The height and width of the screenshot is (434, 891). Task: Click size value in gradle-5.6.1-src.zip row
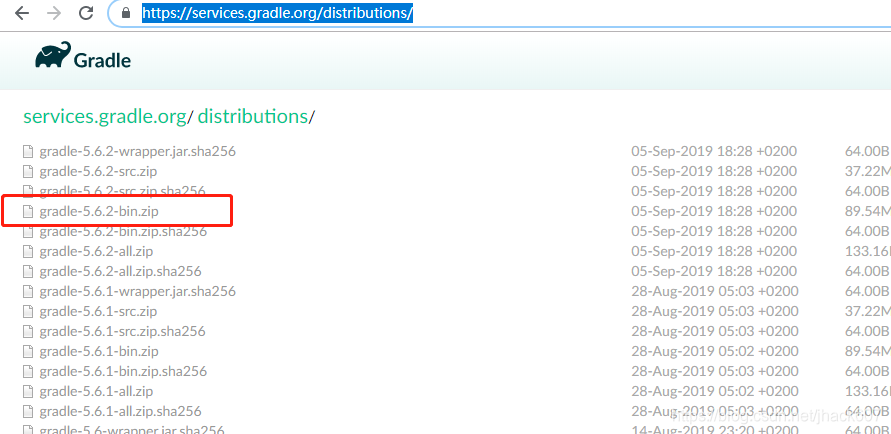tap(868, 311)
